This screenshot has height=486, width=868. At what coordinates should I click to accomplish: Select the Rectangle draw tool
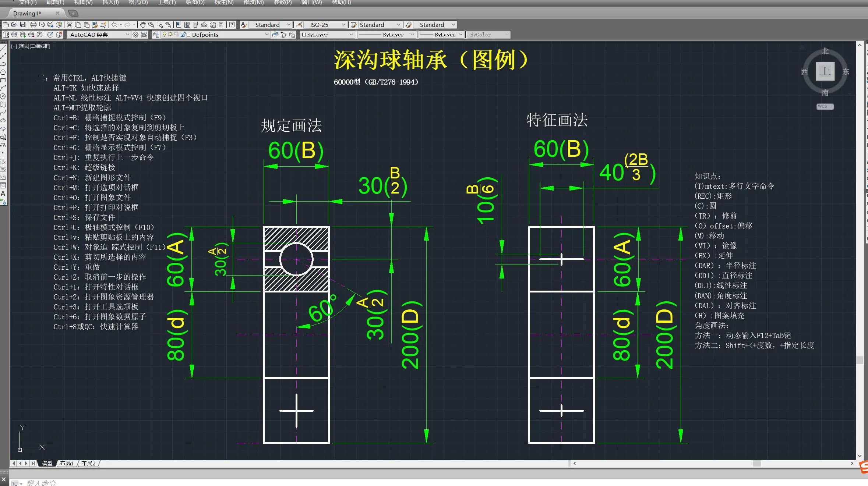(x=3, y=80)
